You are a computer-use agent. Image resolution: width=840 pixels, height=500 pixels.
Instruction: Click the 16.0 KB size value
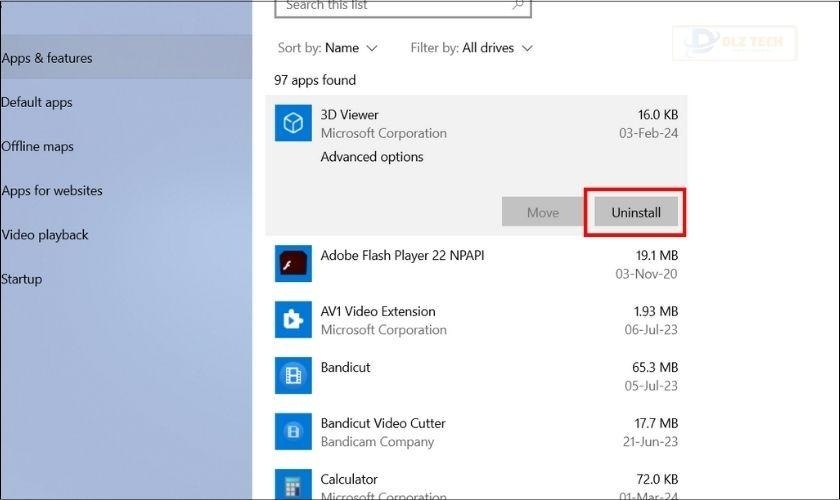click(x=658, y=115)
